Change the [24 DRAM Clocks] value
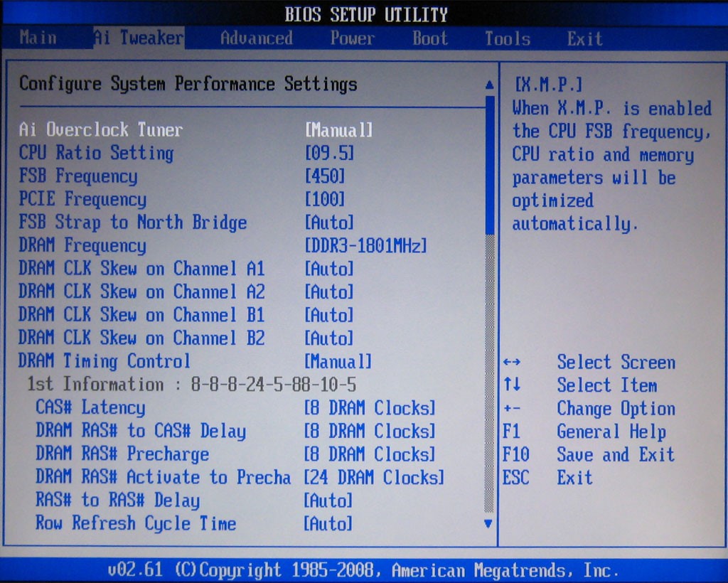Screen dimensions: 728x583 tap(374, 478)
